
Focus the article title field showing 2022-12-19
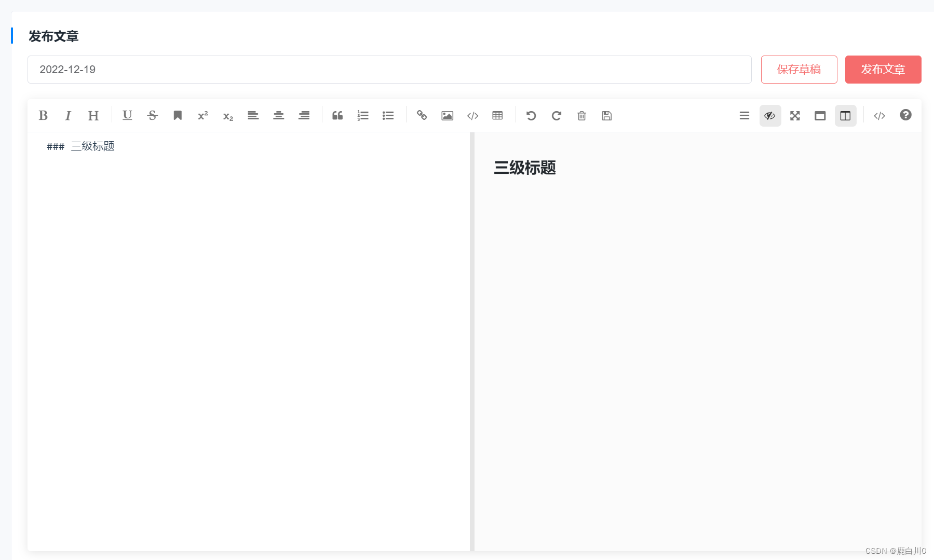tap(389, 70)
